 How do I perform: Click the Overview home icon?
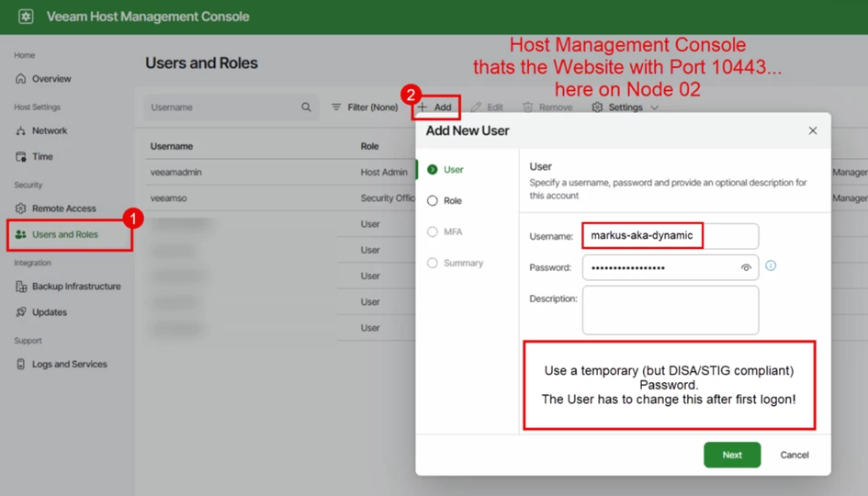(x=20, y=79)
